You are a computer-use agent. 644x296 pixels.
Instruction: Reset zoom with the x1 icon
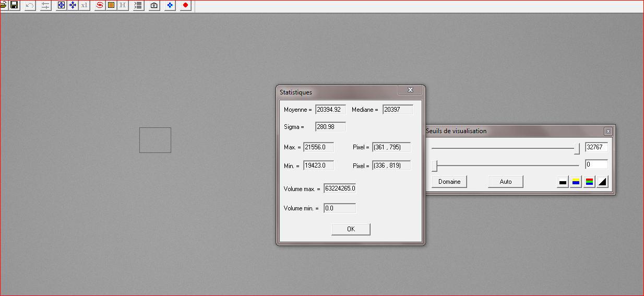(84, 5)
